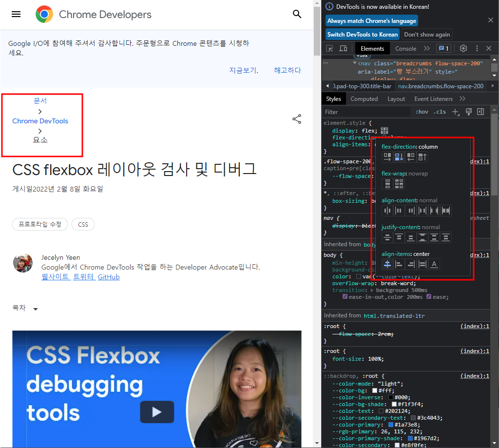The height and width of the screenshot is (448, 499).
Task: Set flex-wrap to wrap
Action: click(399, 184)
